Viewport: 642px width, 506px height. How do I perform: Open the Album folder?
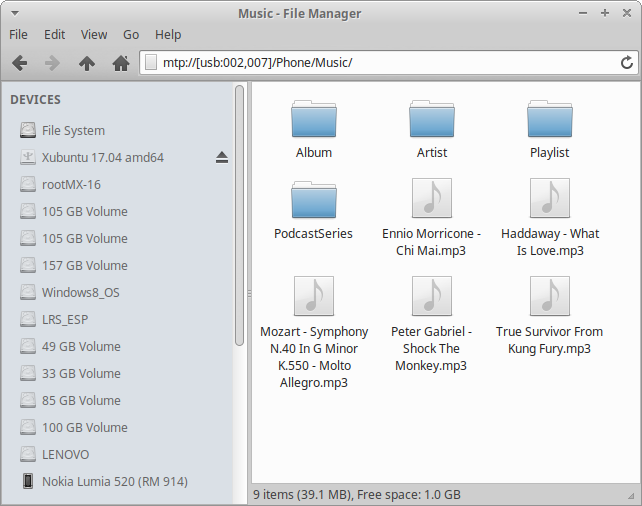314,121
